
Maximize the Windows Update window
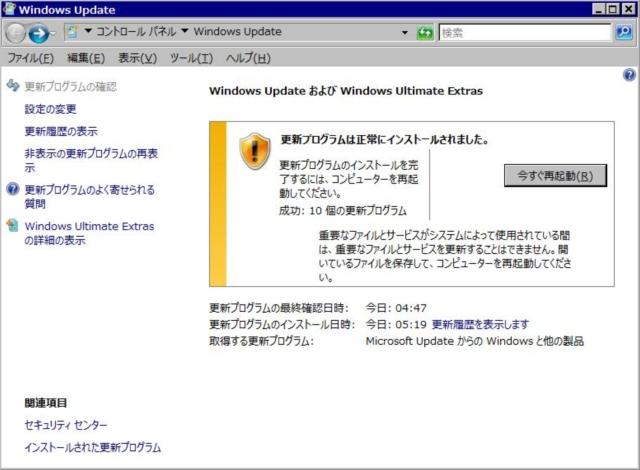tap(613, 9)
